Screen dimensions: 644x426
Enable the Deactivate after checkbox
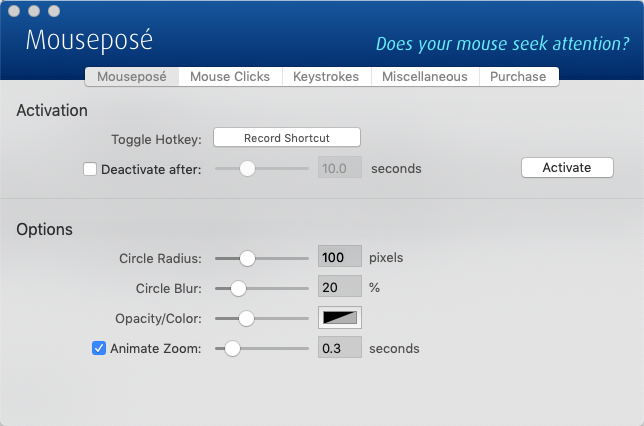90,169
